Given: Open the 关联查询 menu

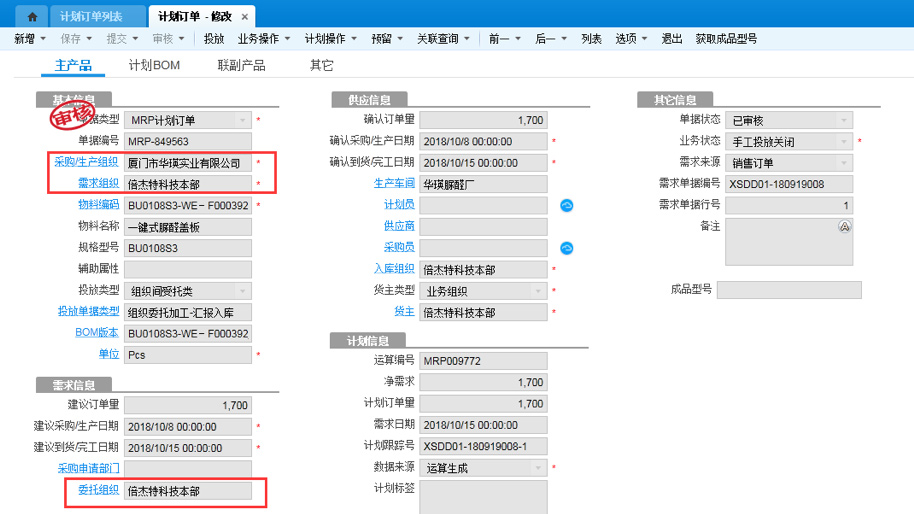Looking at the screenshot, I should point(443,39).
